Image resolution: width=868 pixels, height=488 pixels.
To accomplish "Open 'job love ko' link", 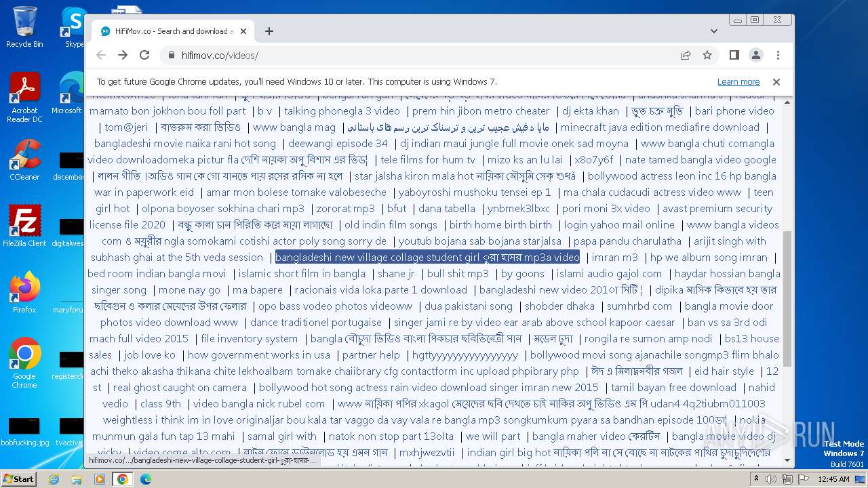I will click(150, 355).
